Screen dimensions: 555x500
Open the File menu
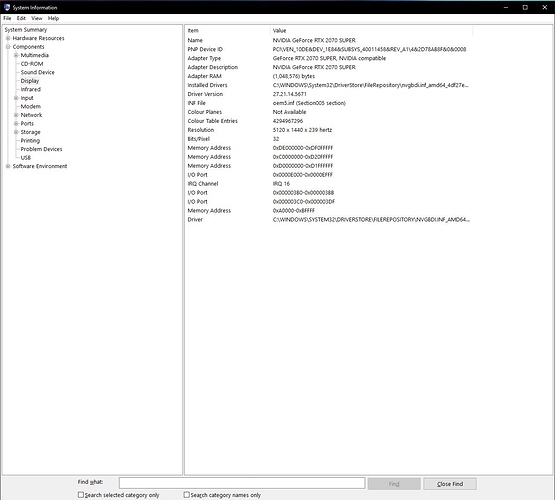[x=7, y=18]
